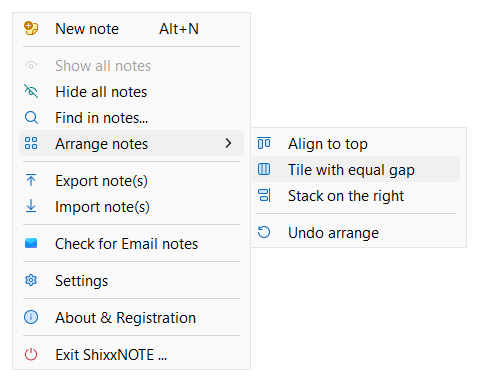Select Align to top
Image resolution: width=479 pixels, height=382 pixels.
[356, 144]
